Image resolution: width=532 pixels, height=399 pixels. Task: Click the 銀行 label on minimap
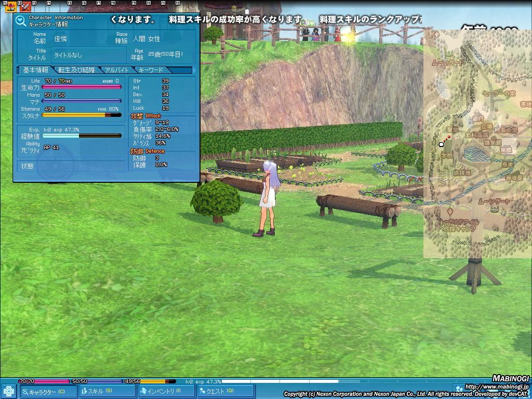(478, 118)
